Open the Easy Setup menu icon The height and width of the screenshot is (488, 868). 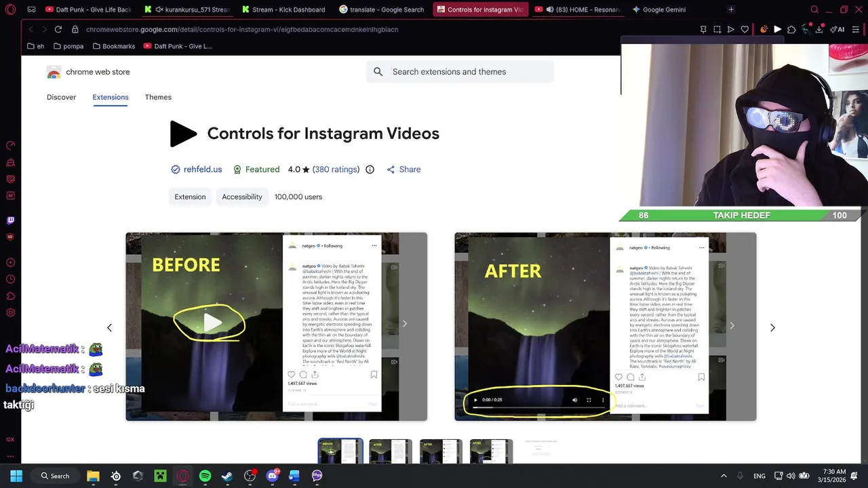pos(856,30)
